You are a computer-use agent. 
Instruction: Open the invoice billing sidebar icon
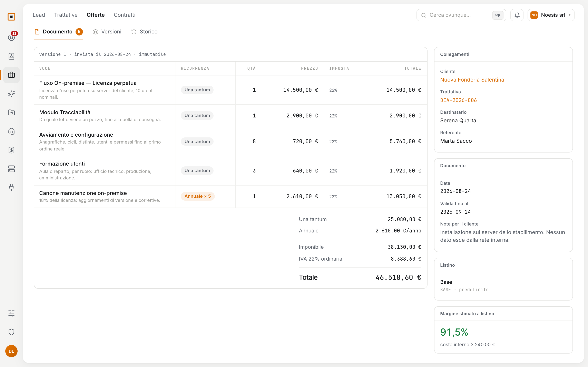(11, 150)
